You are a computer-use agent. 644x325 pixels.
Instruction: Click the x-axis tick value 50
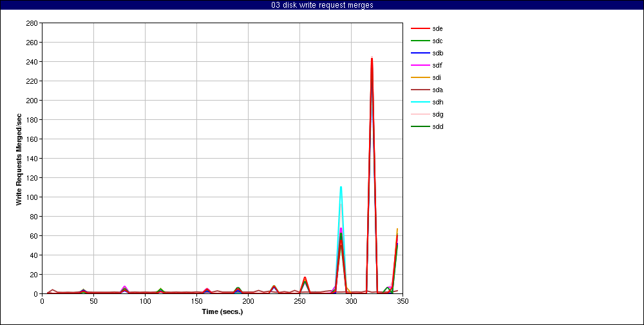pos(93,301)
